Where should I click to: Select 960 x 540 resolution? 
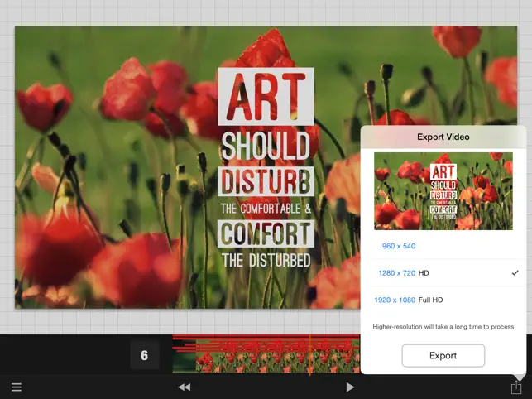coord(399,246)
